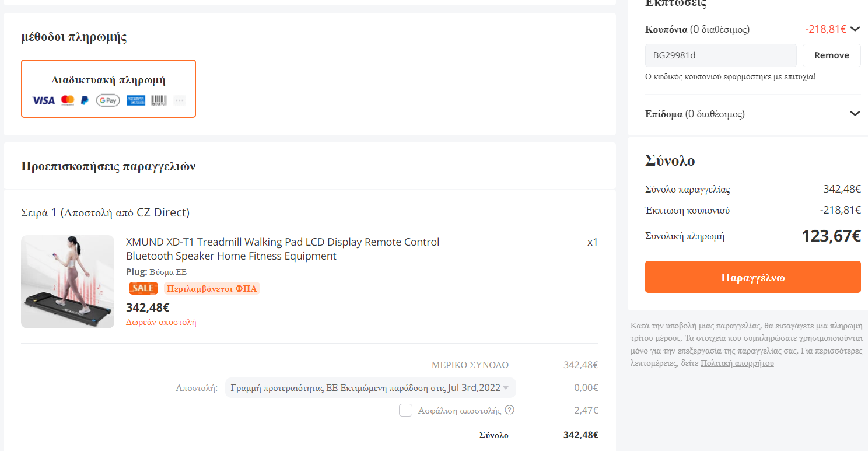Open the treadmill product thumbnail
Screen dimensions: 868x451
click(68, 282)
